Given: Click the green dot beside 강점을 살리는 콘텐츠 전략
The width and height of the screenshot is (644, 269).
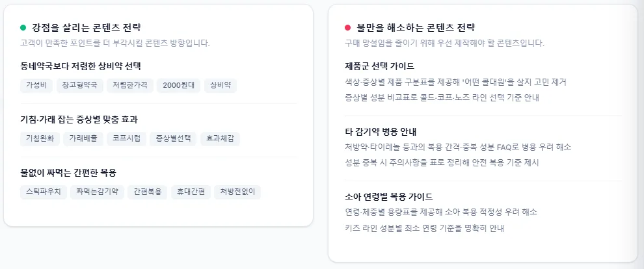Looking at the screenshot, I should (x=23, y=28).
